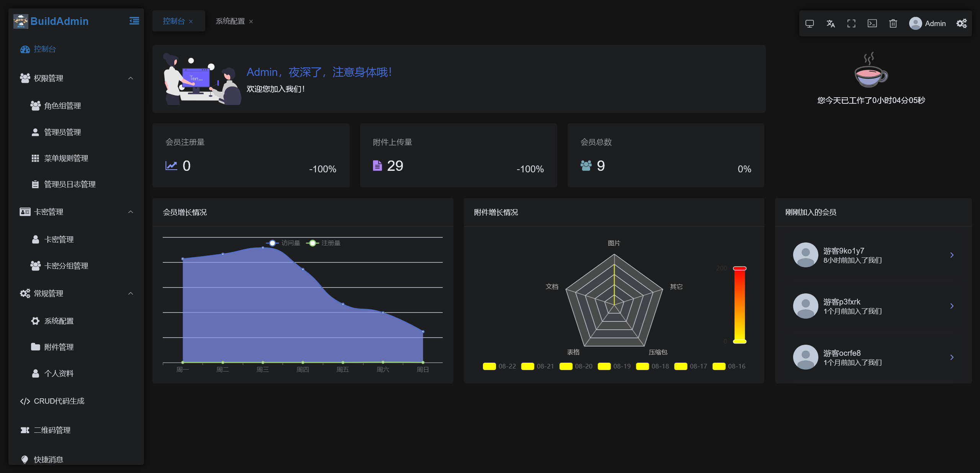The height and width of the screenshot is (473, 980).
Task: Enter fullscreen mode via navbar icon
Action: 851,24
